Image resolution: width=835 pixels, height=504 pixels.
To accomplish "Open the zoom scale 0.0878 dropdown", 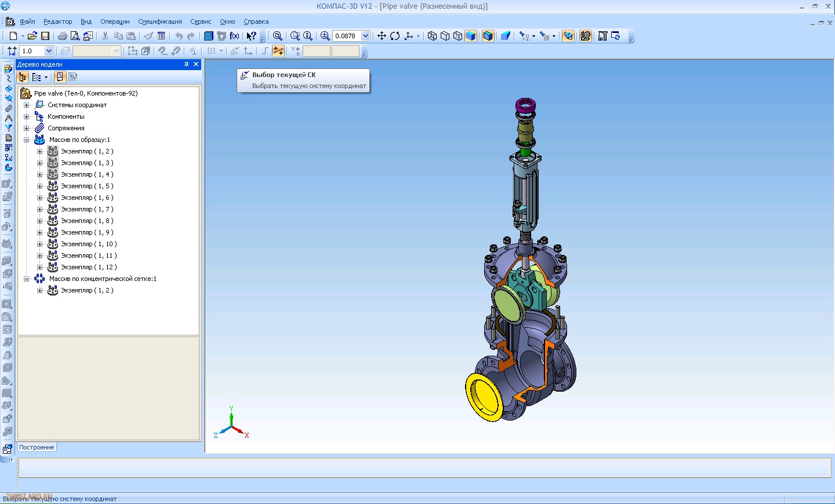I will 365,36.
